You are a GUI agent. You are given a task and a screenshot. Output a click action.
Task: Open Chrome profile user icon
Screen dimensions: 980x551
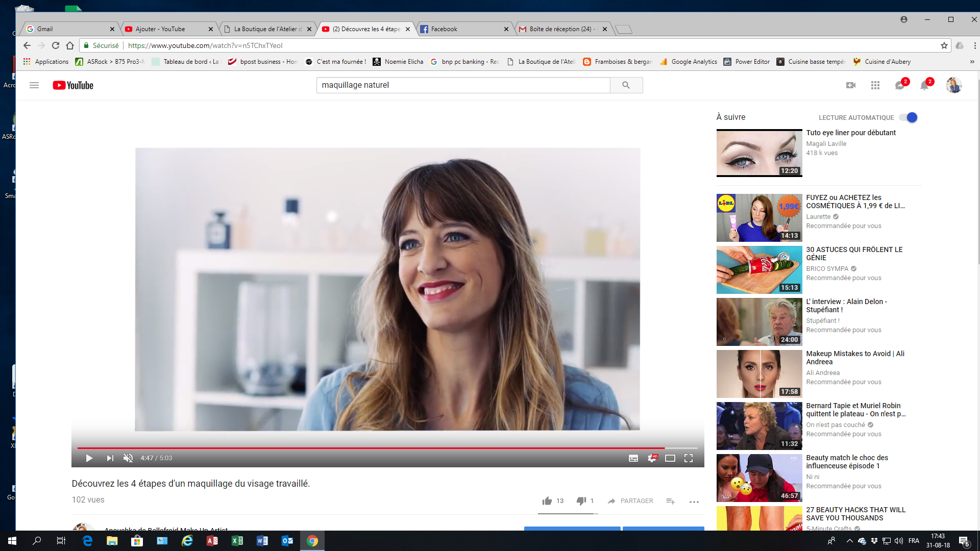(904, 19)
